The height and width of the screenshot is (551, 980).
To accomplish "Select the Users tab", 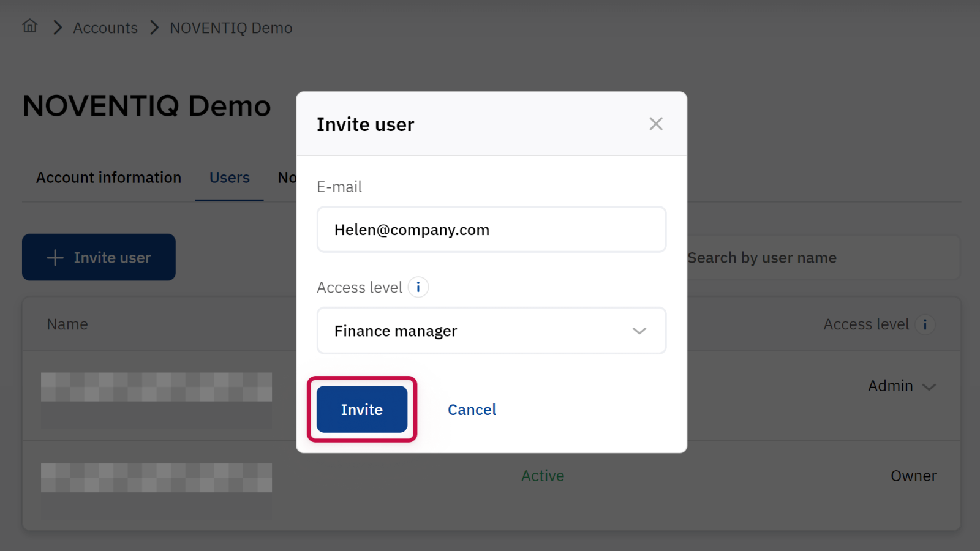I will point(230,178).
